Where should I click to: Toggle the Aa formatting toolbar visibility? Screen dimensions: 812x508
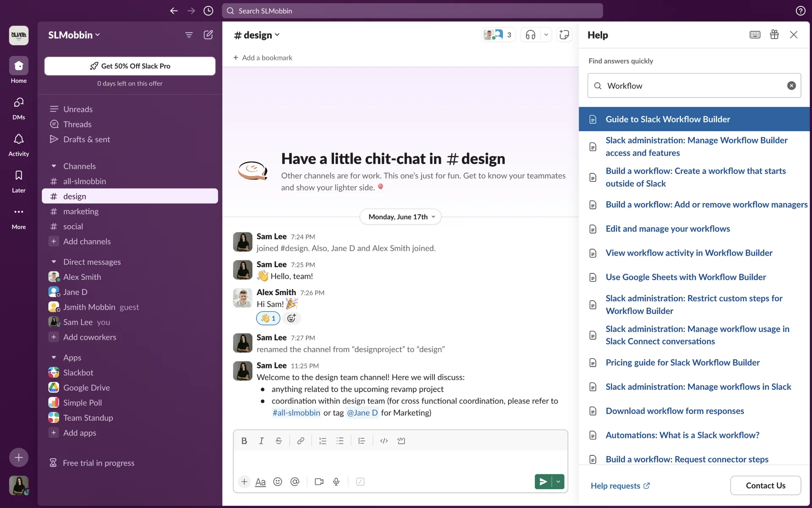coord(261,482)
